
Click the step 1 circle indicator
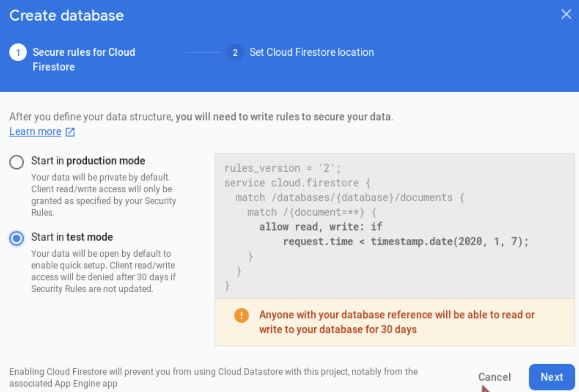click(x=18, y=53)
